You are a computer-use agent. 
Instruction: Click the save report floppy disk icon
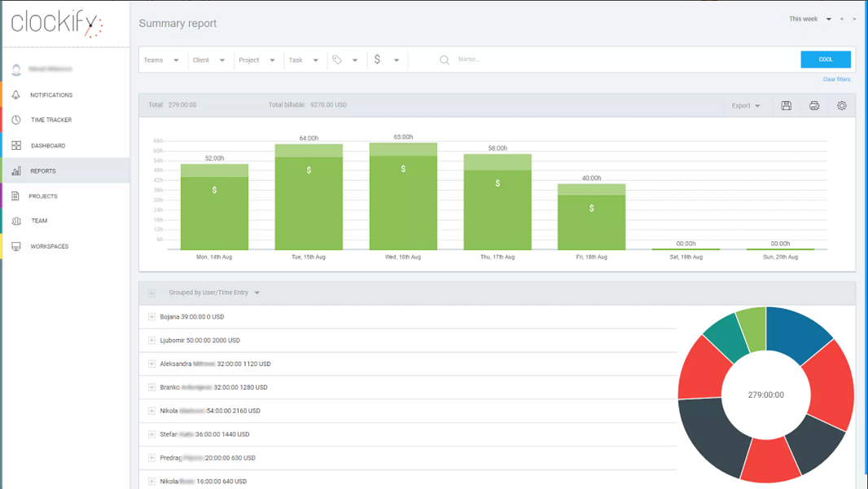pyautogui.click(x=786, y=105)
